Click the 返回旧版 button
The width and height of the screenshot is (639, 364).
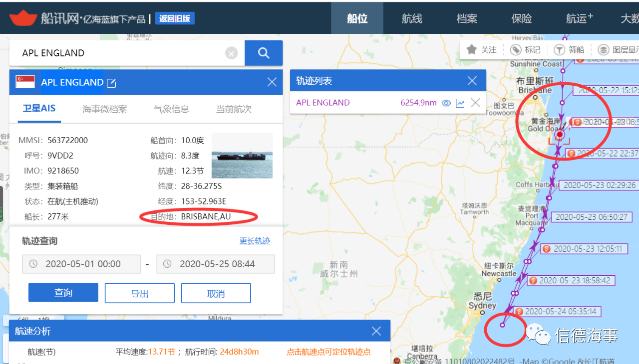click(175, 18)
